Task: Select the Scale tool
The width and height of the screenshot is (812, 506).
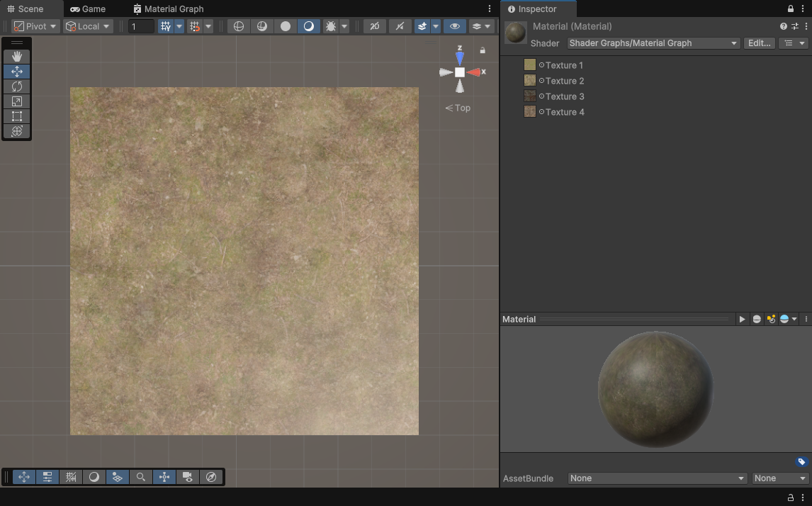Action: [17, 101]
